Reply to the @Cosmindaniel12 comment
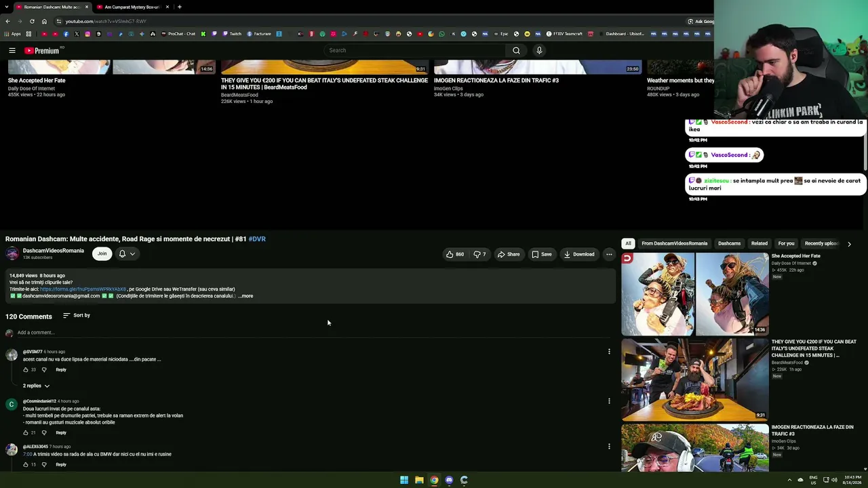Image resolution: width=868 pixels, height=488 pixels. [x=61, y=432]
